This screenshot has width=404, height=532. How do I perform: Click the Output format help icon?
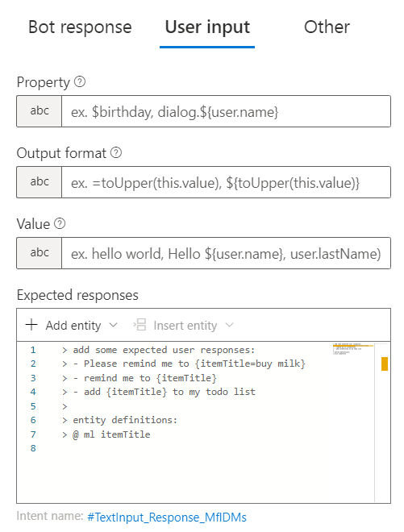[x=116, y=152]
